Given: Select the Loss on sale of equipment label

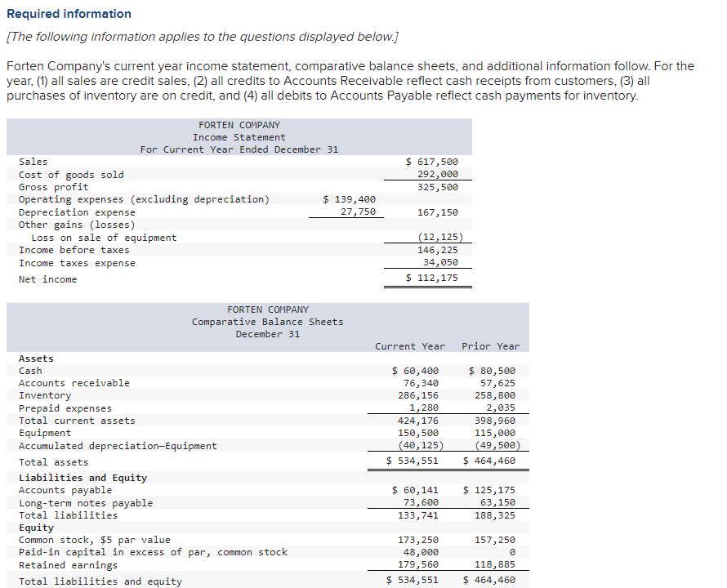Looking at the screenshot, I should pyautogui.click(x=104, y=238).
